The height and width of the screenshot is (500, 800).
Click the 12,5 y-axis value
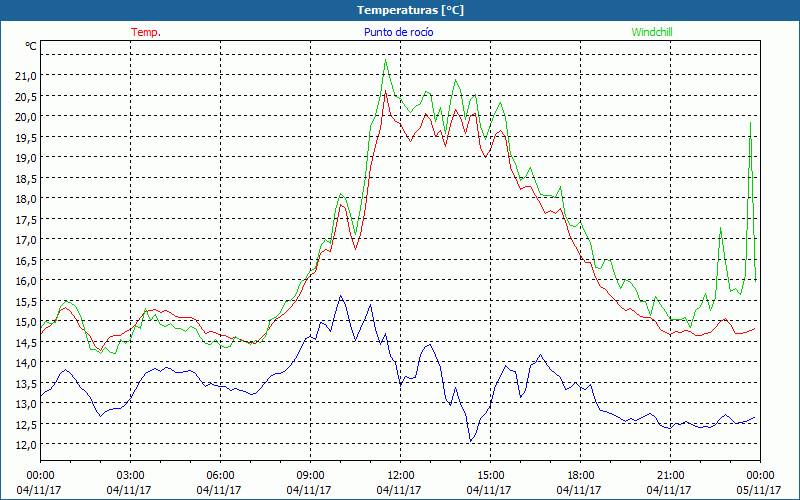click(x=27, y=424)
